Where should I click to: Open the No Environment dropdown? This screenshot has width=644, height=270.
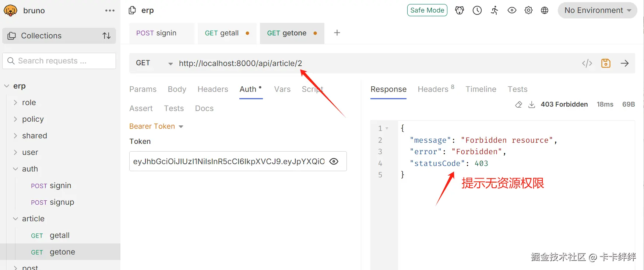pyautogui.click(x=597, y=10)
